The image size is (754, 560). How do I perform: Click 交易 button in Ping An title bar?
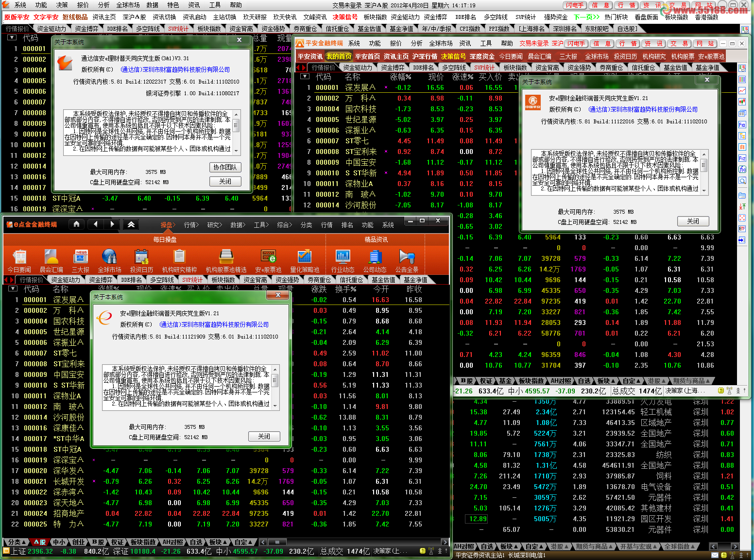pos(678,43)
